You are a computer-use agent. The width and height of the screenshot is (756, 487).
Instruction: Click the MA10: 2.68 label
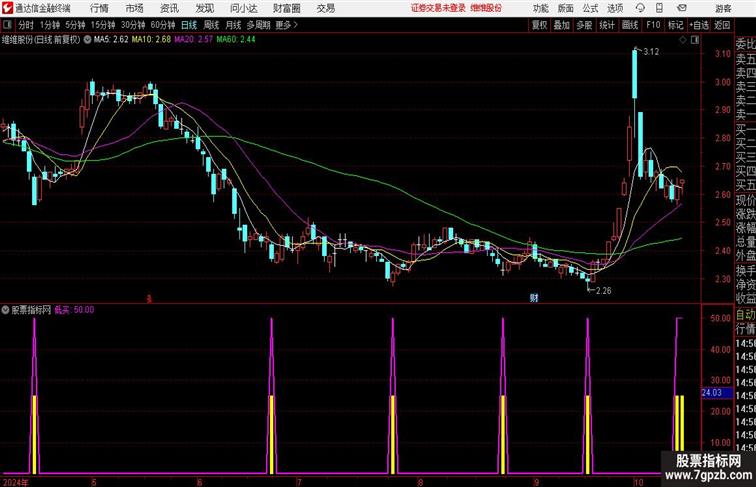click(x=151, y=40)
